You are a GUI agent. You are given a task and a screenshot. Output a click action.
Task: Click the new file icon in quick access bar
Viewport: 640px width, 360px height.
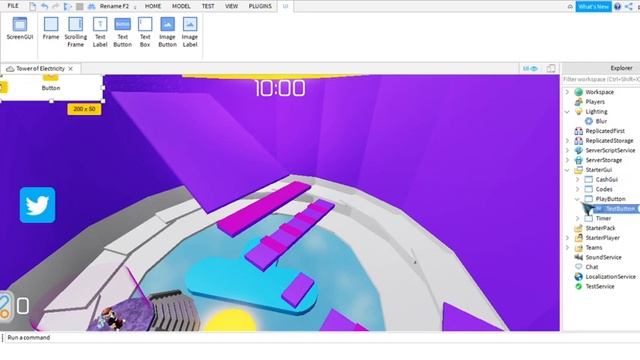point(32,6)
